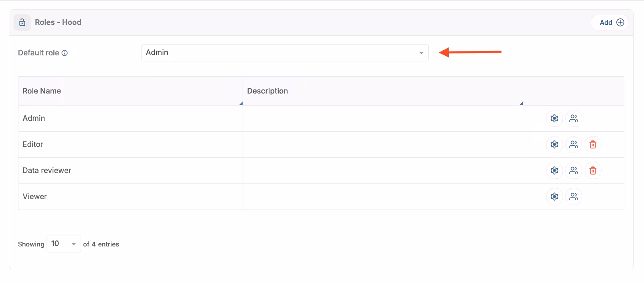Delete the Data reviewer role
The width and height of the screenshot is (644, 285).
[593, 171]
